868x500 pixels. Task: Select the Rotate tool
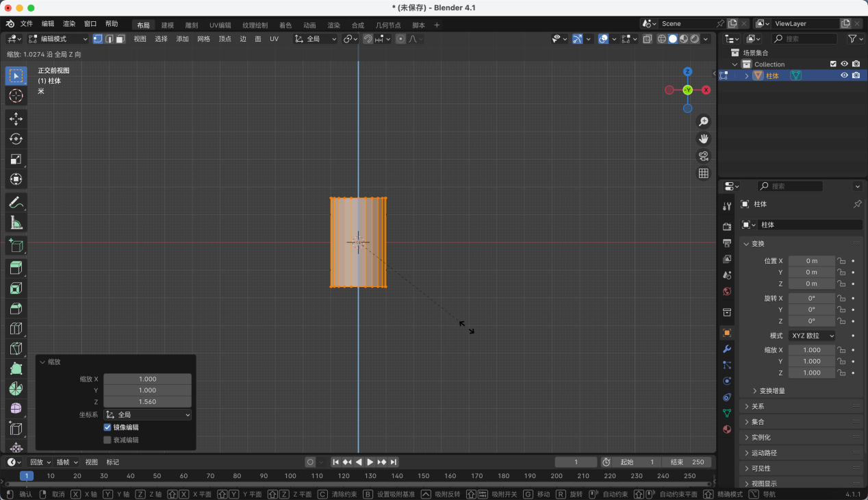[x=16, y=139]
